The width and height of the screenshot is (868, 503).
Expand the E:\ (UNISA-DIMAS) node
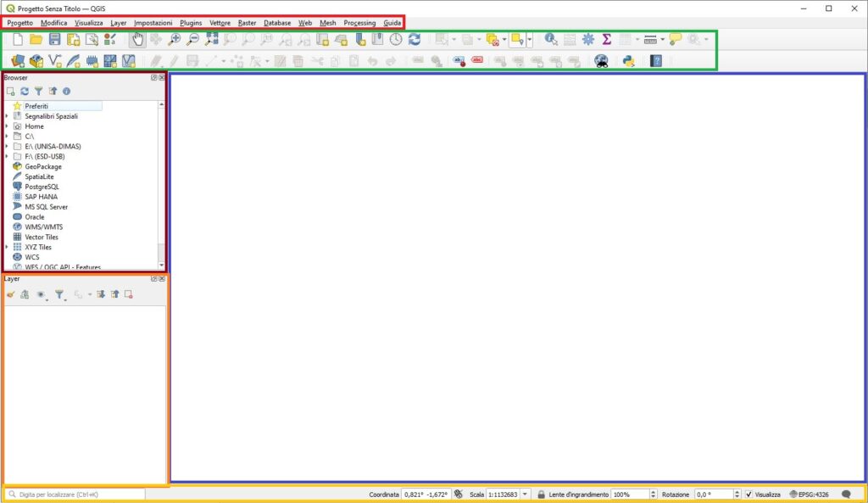(7, 146)
